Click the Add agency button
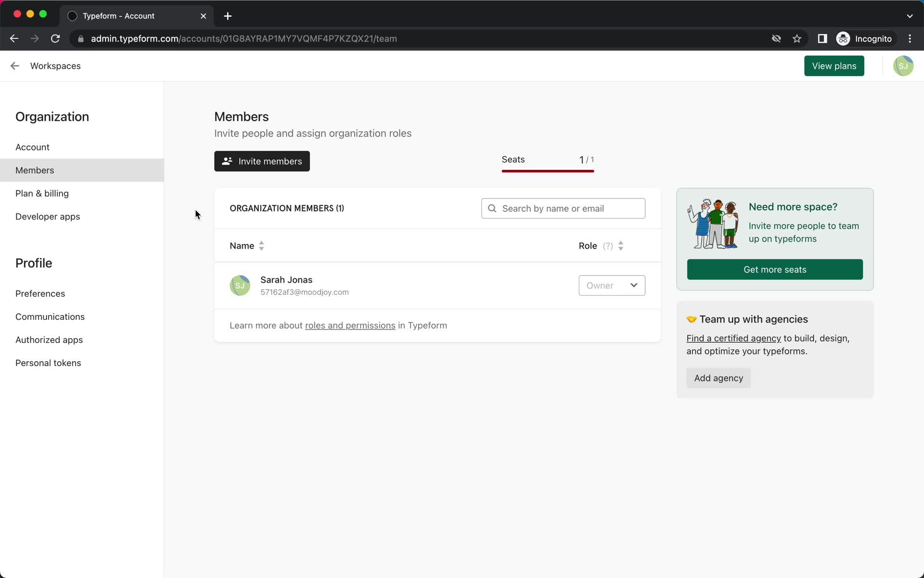924x578 pixels. (x=718, y=378)
